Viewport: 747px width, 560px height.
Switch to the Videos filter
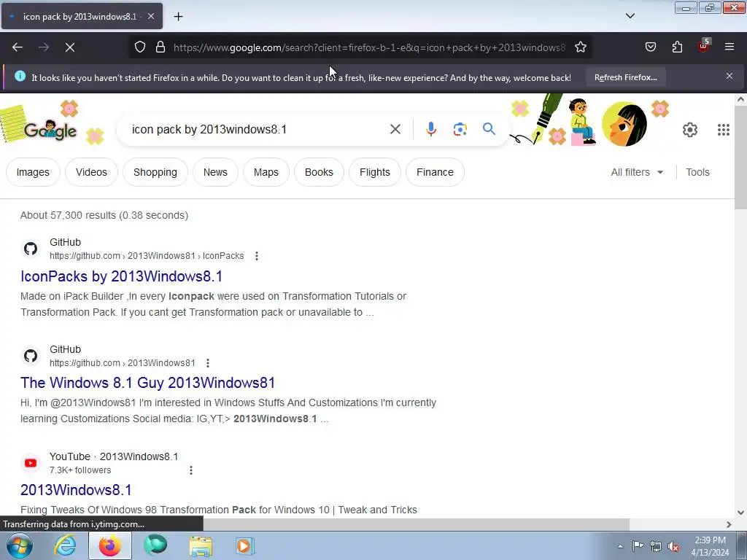coord(91,172)
